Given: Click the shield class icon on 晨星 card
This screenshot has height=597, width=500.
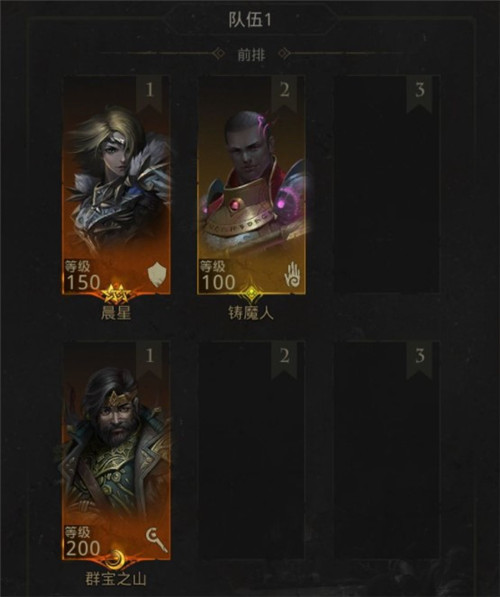Looking at the screenshot, I should pos(157,275).
